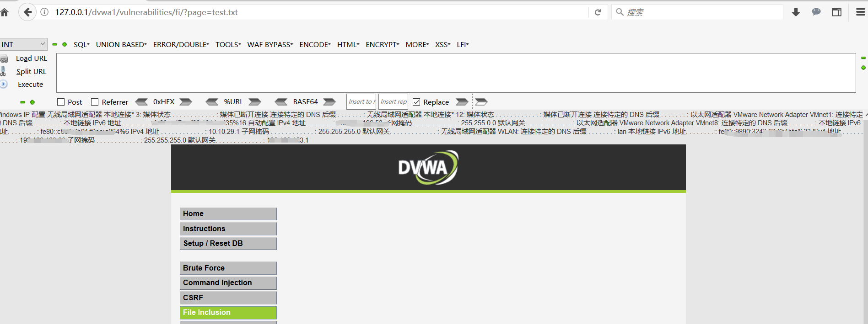This screenshot has width=868, height=324.
Task: Click the outlined arrow at end of Replace row
Action: 481,102
